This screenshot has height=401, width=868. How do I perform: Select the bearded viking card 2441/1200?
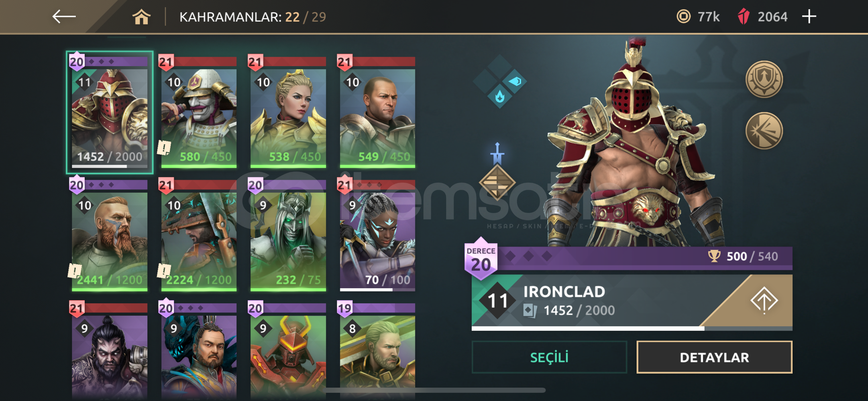click(110, 235)
